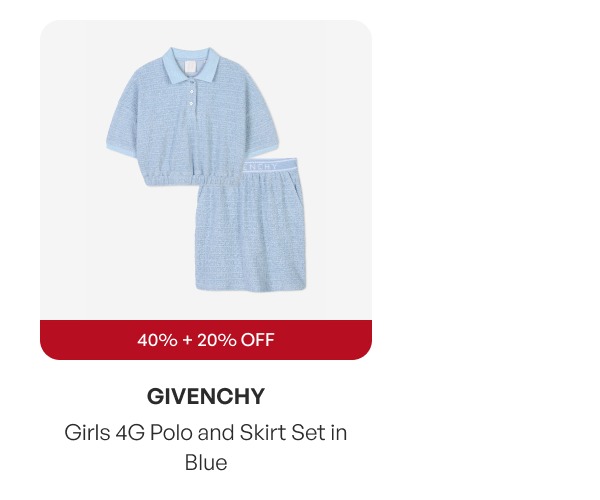Screen dimensions: 600x500
Task: Click the bottom hem of the blue skirt
Action: (251, 287)
